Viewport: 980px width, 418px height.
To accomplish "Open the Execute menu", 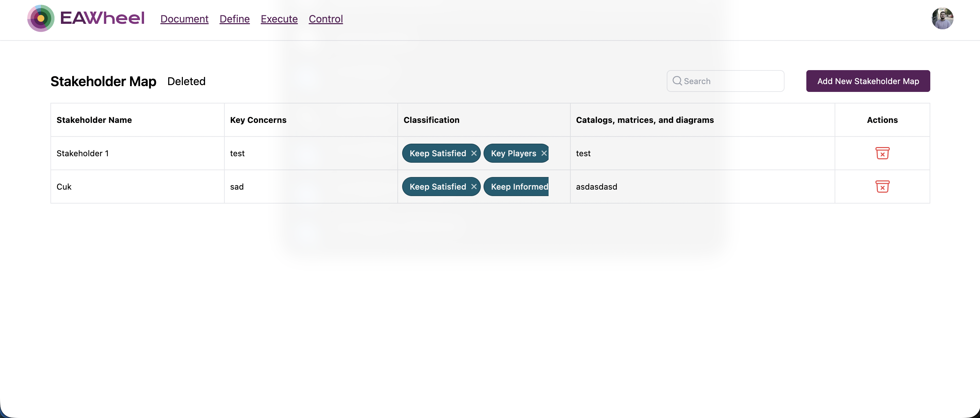I will click(279, 19).
